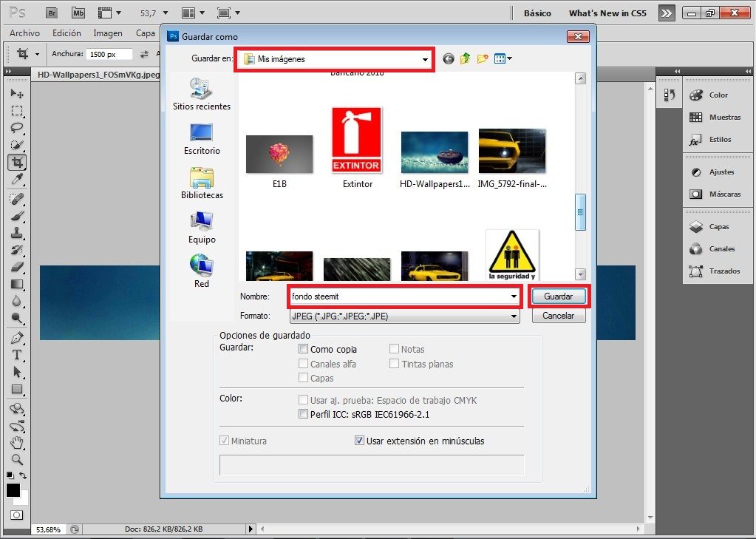Expand the Guardar en folder dropdown
The height and width of the screenshot is (539, 756).
click(425, 59)
